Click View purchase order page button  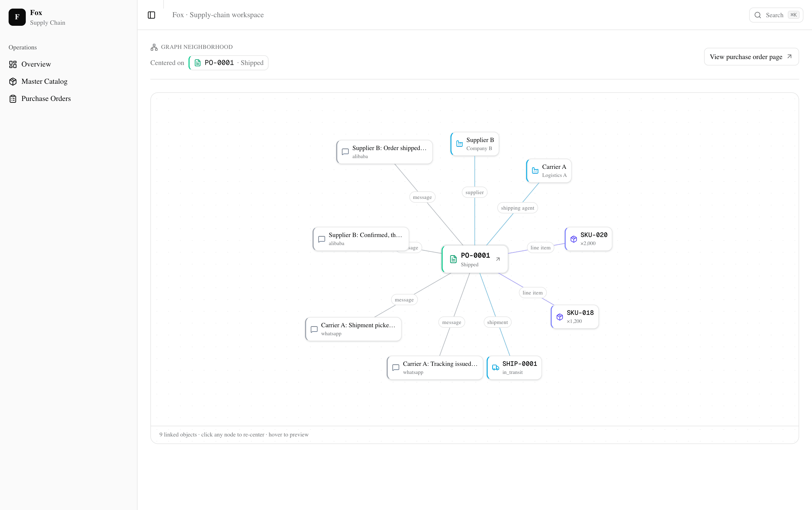[x=751, y=57]
